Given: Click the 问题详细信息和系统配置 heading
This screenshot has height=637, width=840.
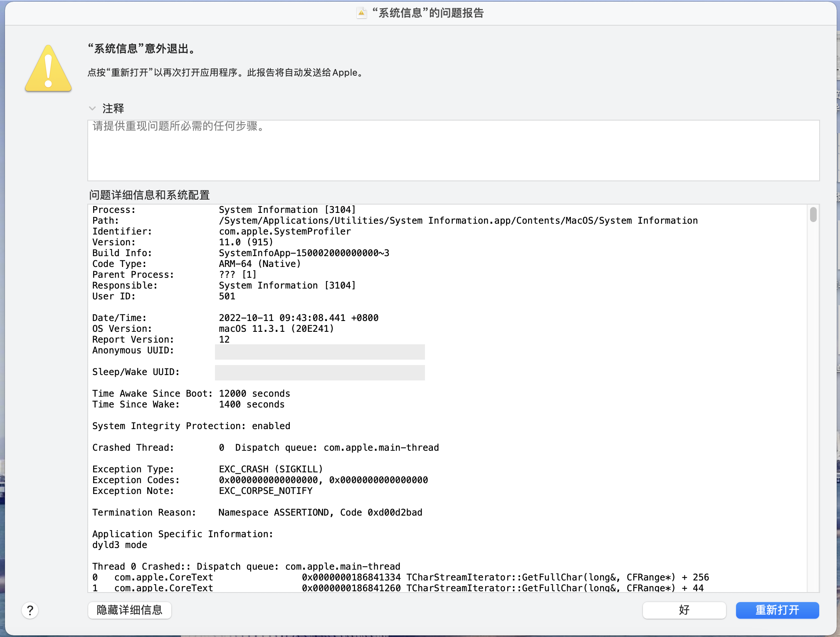Looking at the screenshot, I should 149,195.
